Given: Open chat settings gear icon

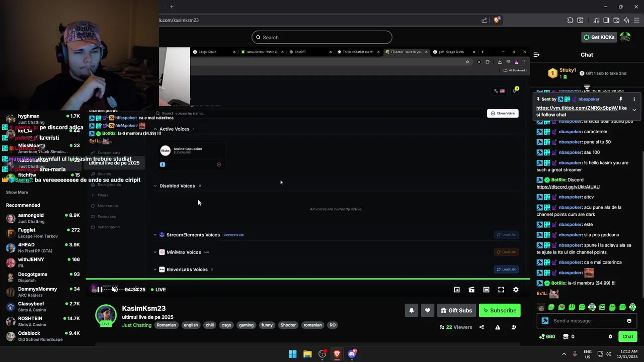Looking at the screenshot, I should tap(610, 337).
